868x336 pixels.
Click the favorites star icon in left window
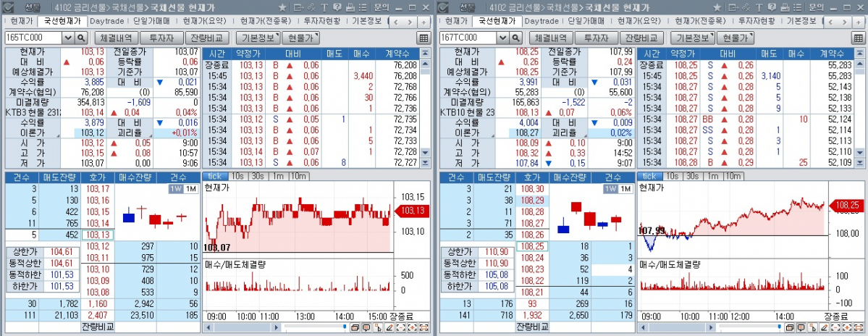click(x=282, y=8)
